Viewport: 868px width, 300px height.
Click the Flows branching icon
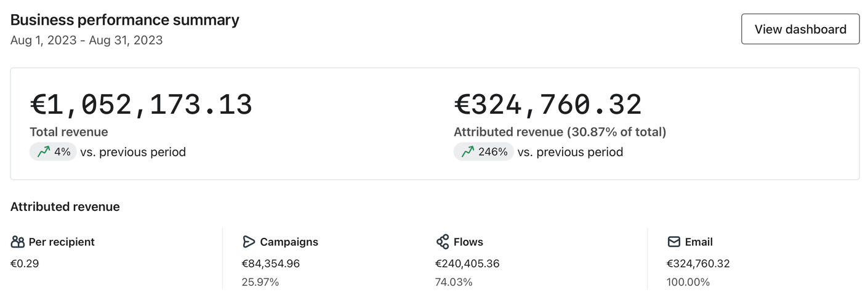[x=442, y=242]
